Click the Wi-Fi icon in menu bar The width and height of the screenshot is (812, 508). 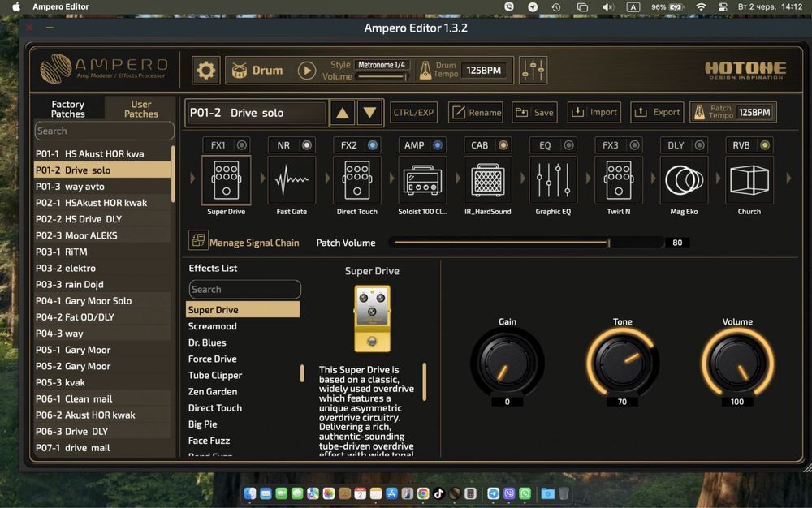click(701, 6)
